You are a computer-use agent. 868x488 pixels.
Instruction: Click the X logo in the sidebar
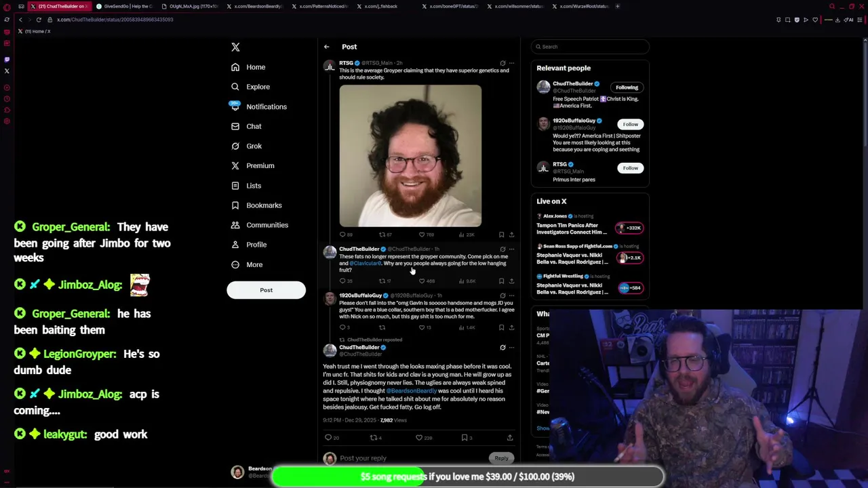[235, 47]
